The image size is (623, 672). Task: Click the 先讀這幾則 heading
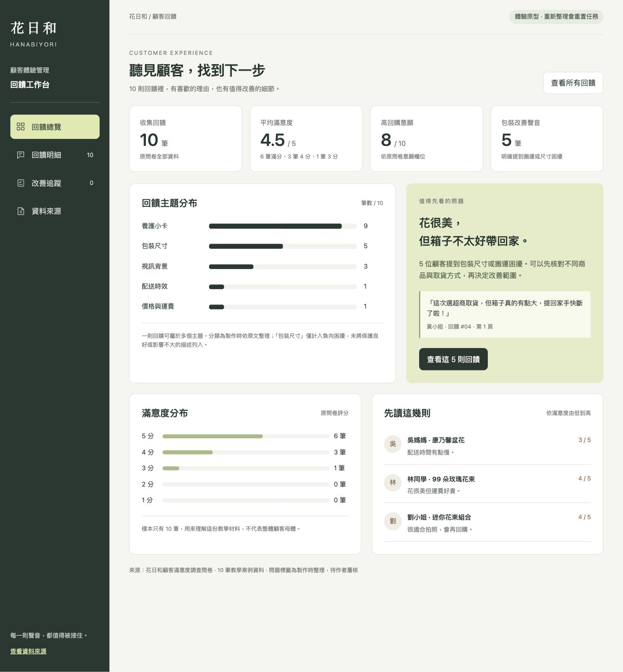tap(407, 413)
